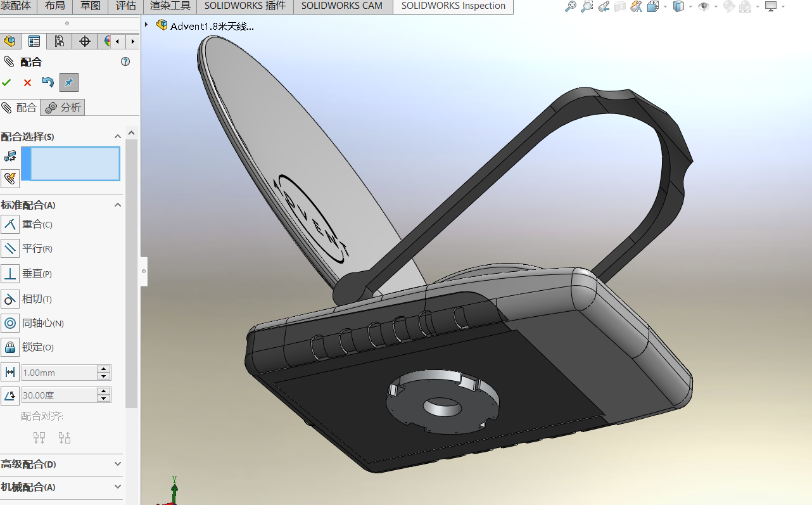
Task: Click the Section View icon
Action: pyautogui.click(x=620, y=6)
